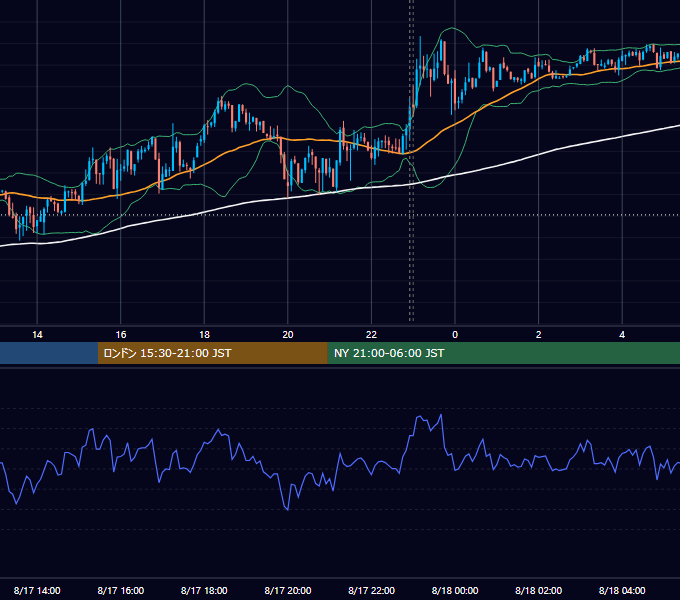Select the NY 21:00-06:00 JST session bar

click(503, 353)
